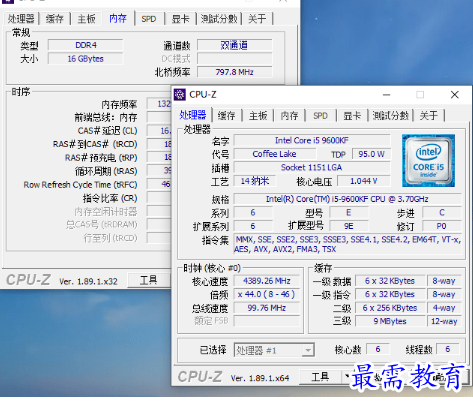Close the front CPU-Z window
473x408 pixels.
click(x=454, y=95)
